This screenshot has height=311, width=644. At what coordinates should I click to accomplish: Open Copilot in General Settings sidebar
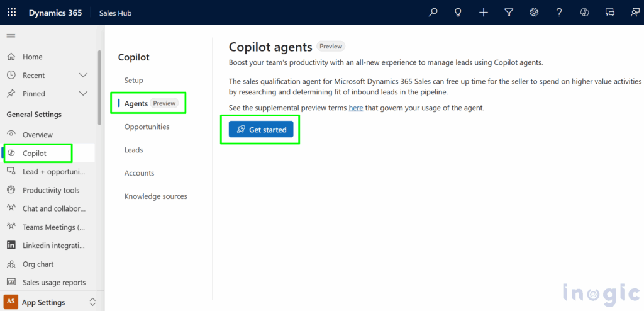35,153
